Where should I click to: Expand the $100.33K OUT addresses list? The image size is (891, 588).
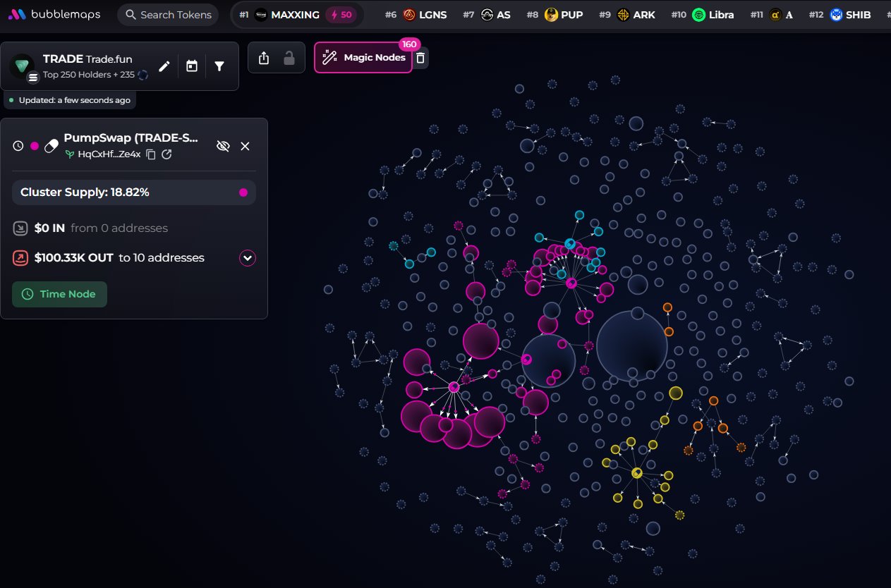click(x=248, y=258)
